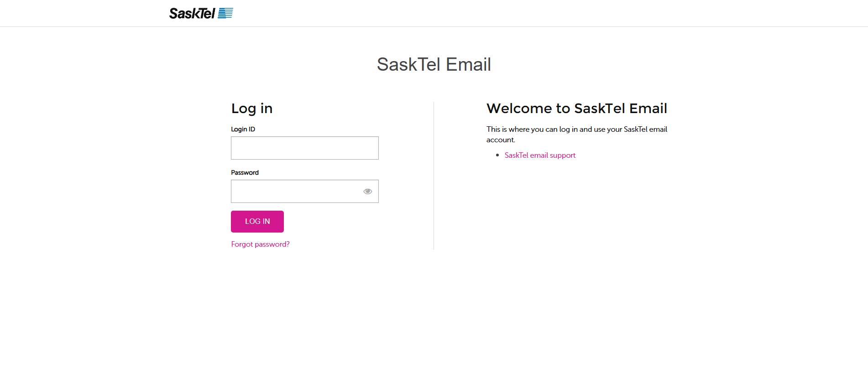The height and width of the screenshot is (373, 868).
Task: Click the word 'support' in support link
Action: click(563, 156)
